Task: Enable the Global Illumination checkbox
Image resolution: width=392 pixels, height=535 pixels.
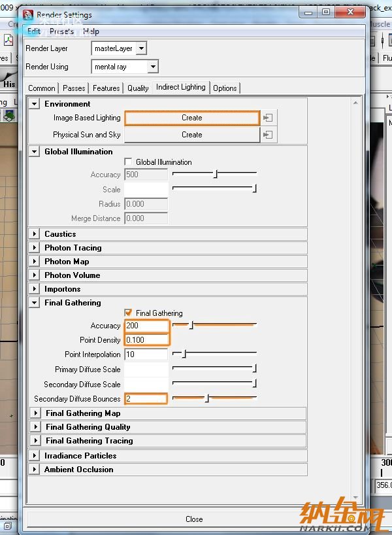Action: 129,162
